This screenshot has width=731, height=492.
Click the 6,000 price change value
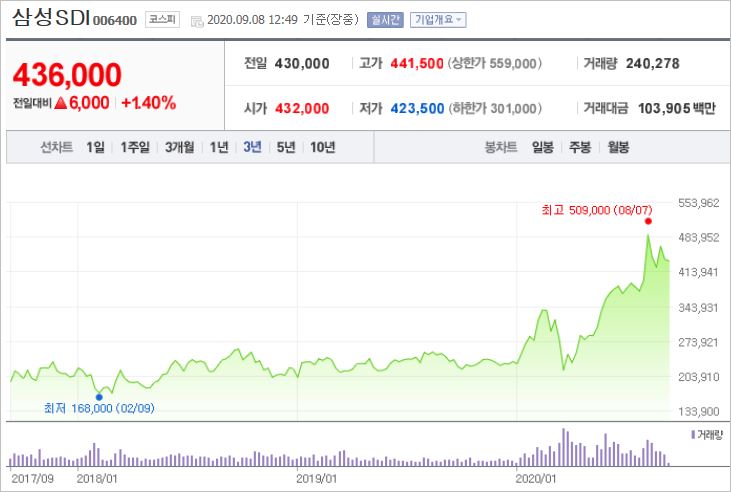[89, 103]
